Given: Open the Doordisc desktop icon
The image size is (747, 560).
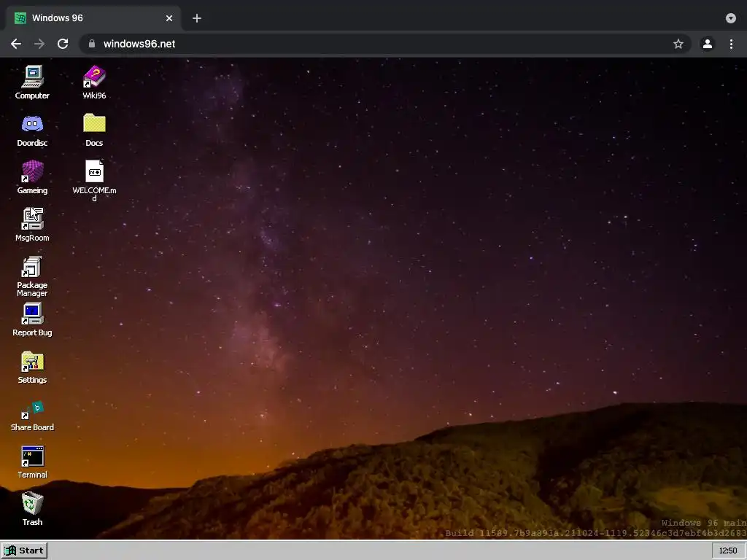Looking at the screenshot, I should click(x=32, y=130).
